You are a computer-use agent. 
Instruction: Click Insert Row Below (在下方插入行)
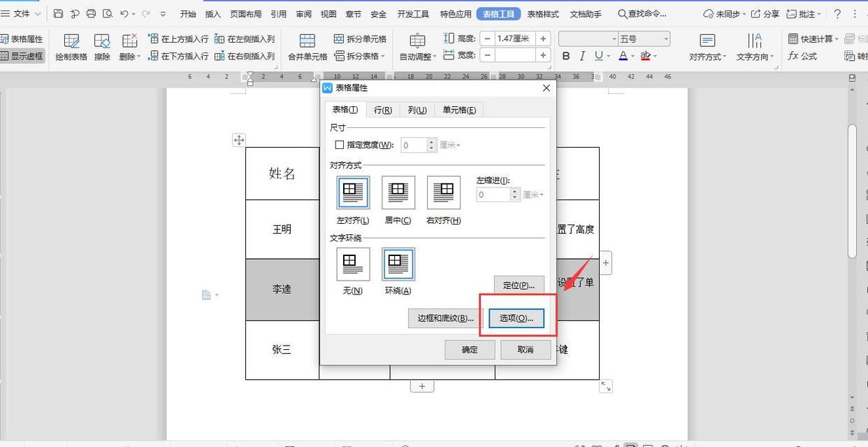(x=178, y=56)
